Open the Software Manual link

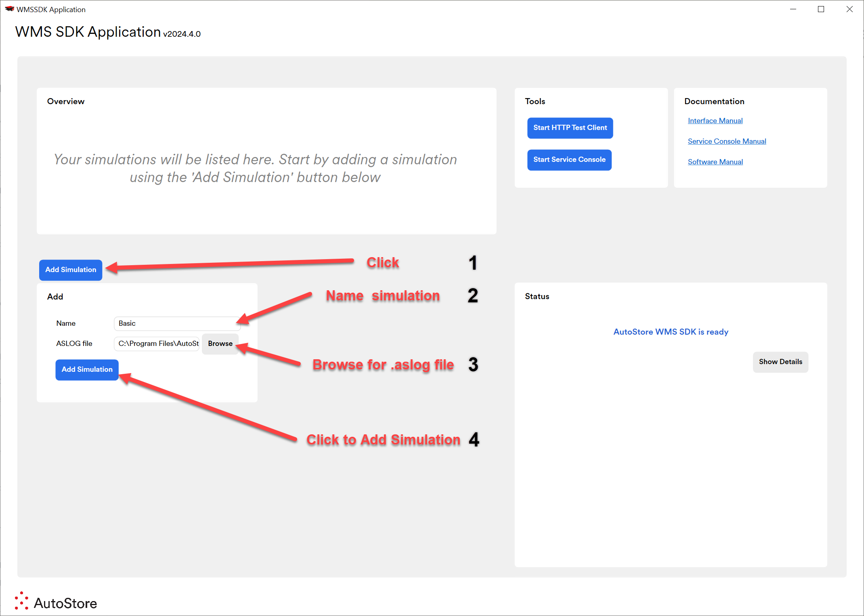715,162
